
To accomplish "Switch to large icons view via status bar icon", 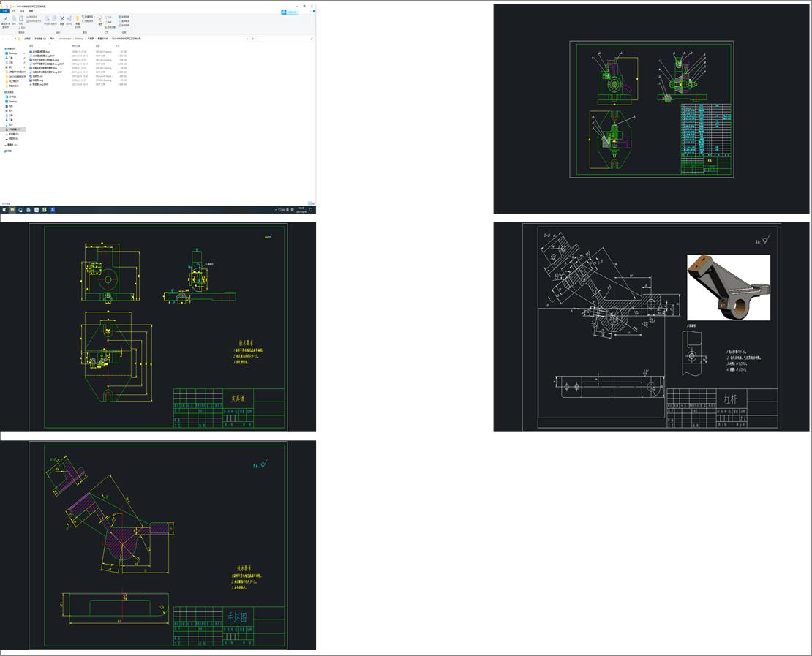I will pos(313,203).
